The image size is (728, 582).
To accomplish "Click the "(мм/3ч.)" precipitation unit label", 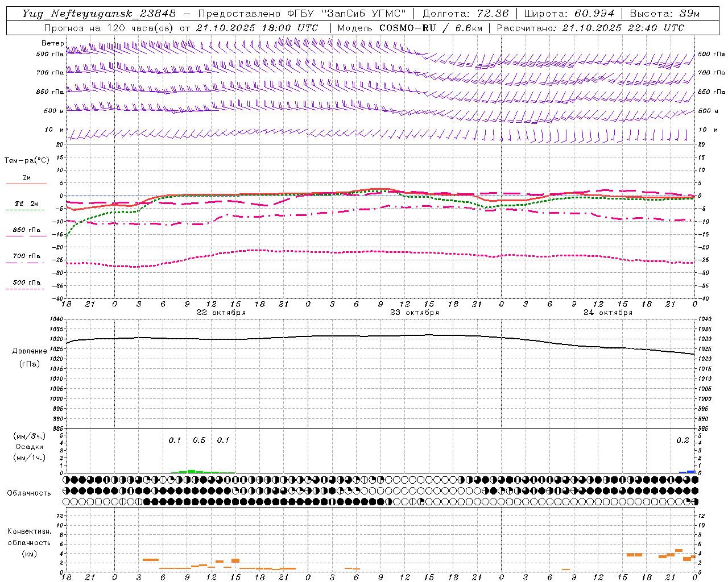I will tap(30, 436).
